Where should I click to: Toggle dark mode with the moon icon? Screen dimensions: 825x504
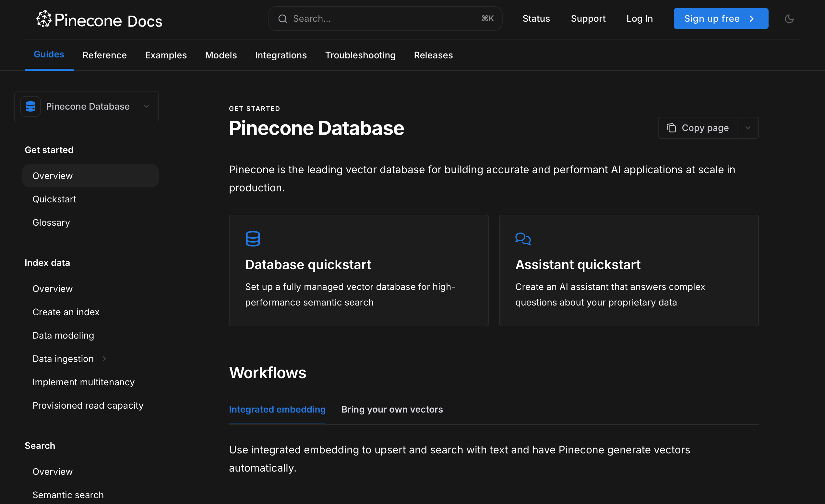pyautogui.click(x=789, y=19)
